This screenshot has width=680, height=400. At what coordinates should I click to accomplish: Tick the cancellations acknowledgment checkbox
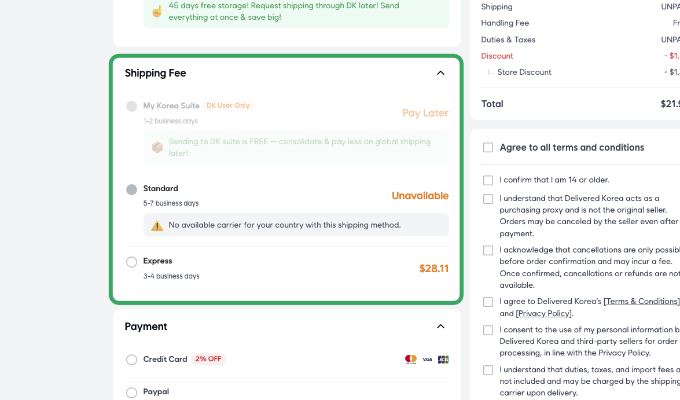point(488,250)
